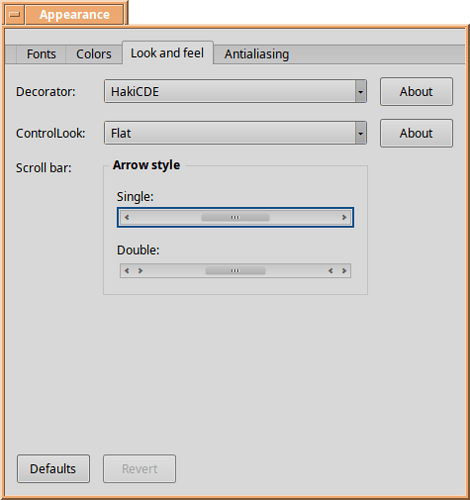This screenshot has height=500, width=470.
Task: Click the Double: label
Action: point(138,250)
